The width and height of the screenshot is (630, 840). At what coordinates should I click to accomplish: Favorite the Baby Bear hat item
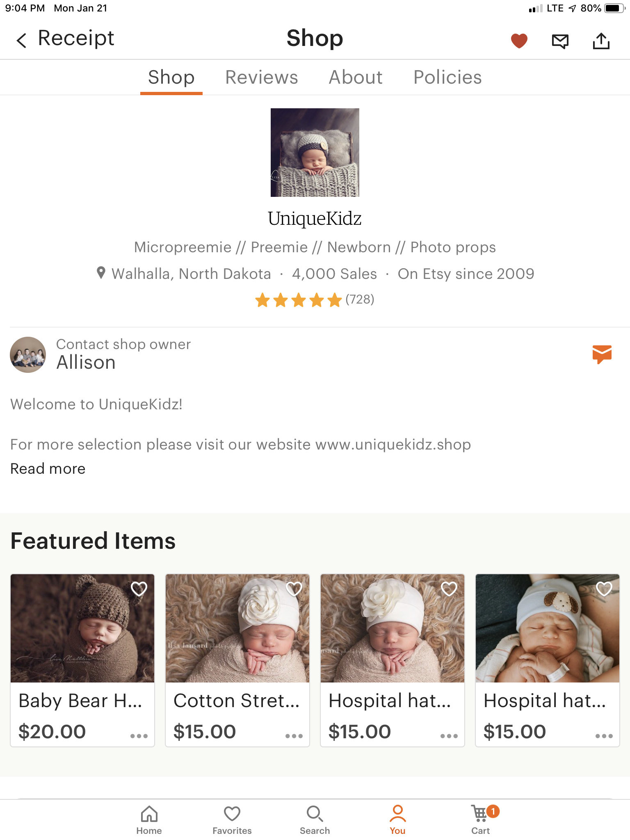coord(139,589)
